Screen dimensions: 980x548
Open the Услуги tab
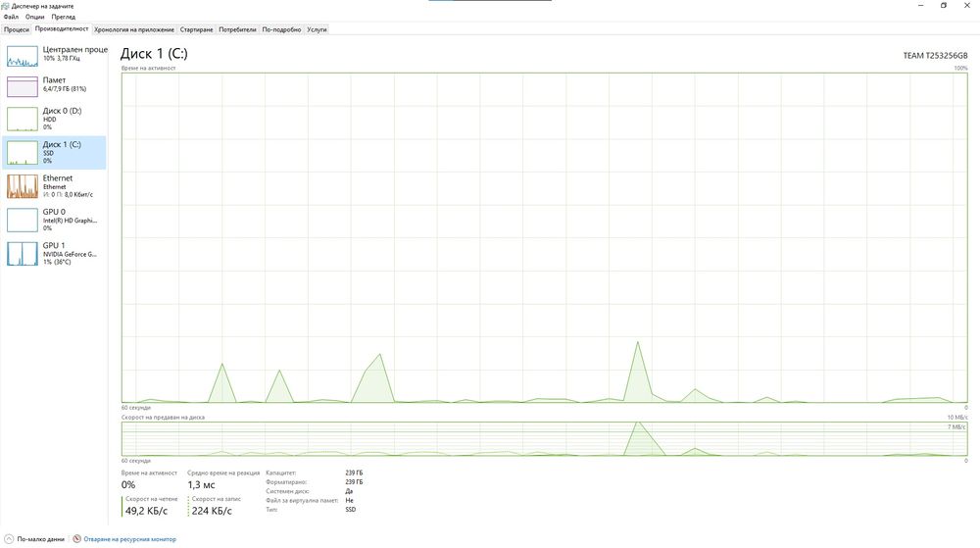(x=317, y=29)
